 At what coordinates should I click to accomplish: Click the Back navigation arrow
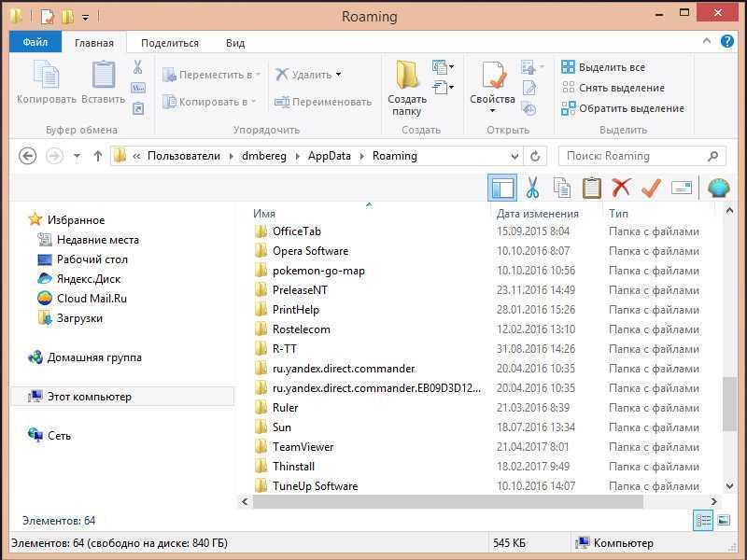pos(28,156)
